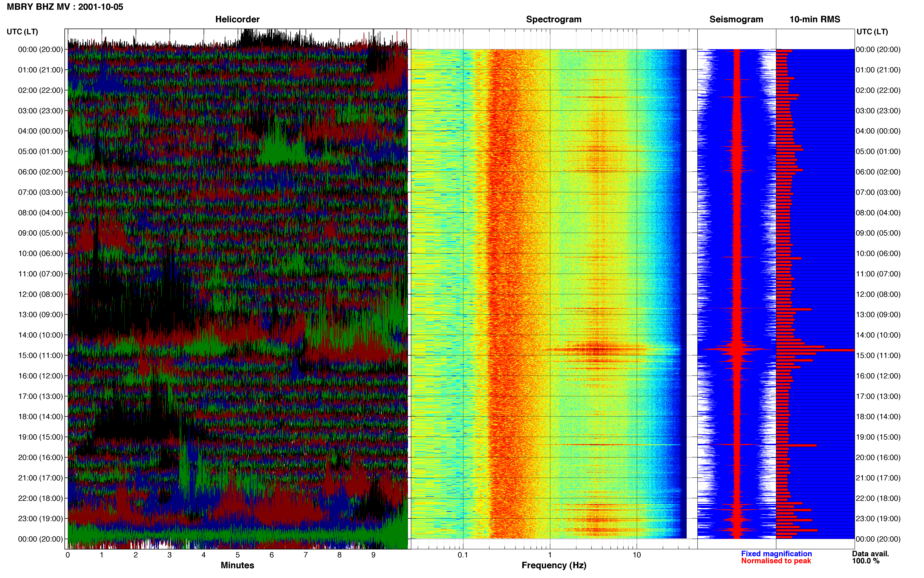Click '04:00 (00:00)' on the Helicorder time axis
The height and width of the screenshot is (578, 924).
coord(41,131)
